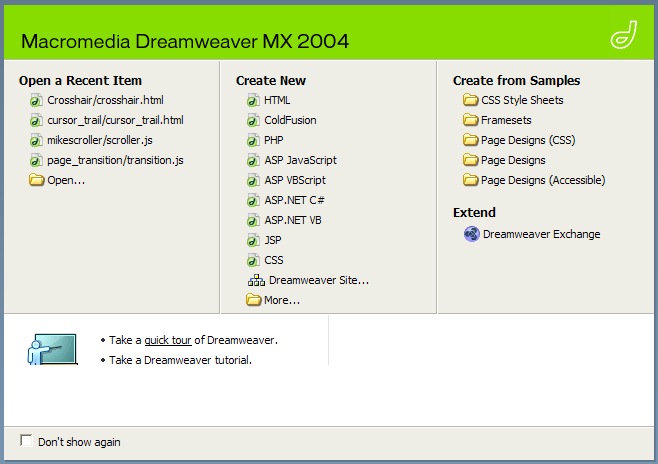Click the file icon next to cursor_trail/cursor_trail.html

(x=36, y=120)
